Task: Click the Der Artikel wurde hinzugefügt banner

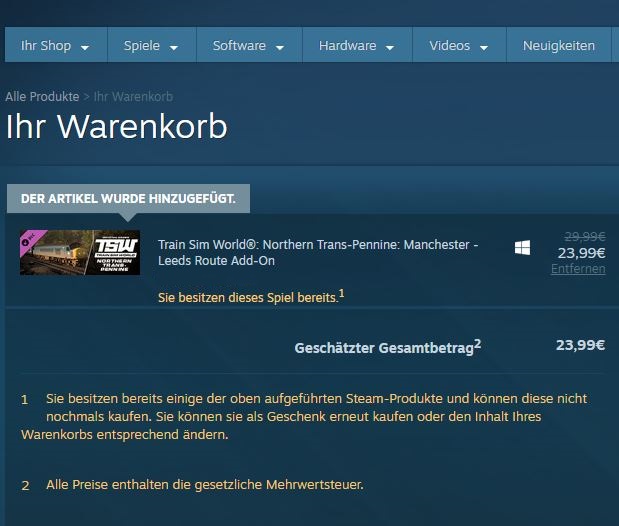Action: click(128, 198)
